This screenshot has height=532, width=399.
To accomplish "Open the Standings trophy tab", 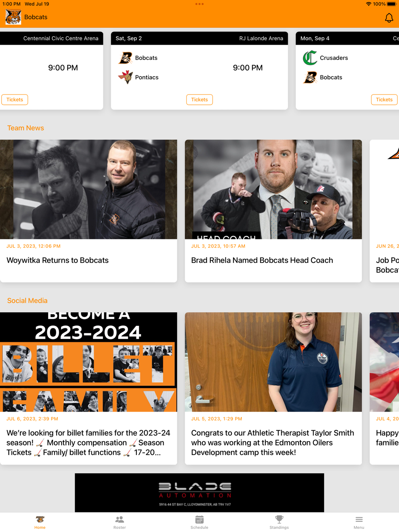I will [279, 522].
